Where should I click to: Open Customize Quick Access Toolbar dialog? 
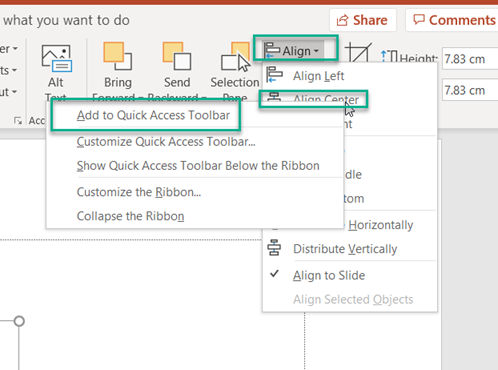click(195, 142)
